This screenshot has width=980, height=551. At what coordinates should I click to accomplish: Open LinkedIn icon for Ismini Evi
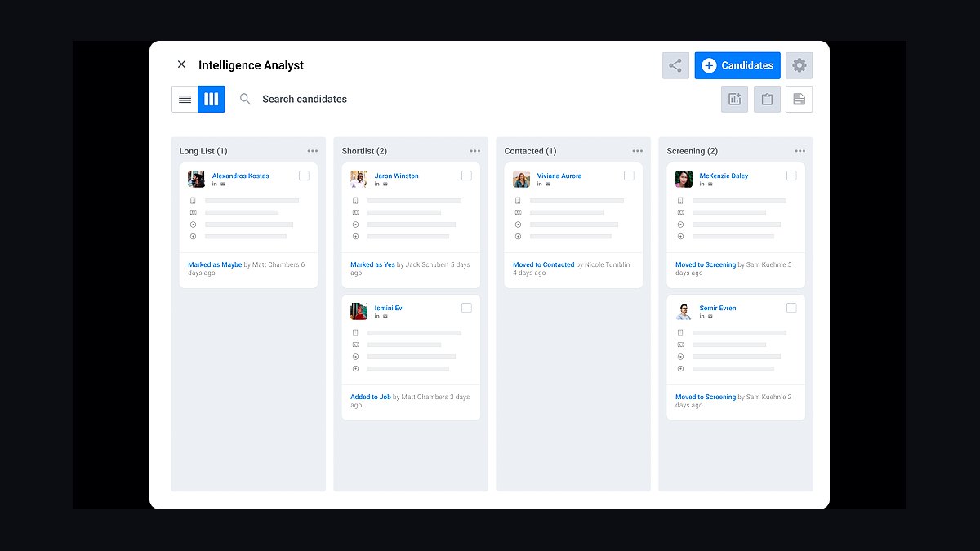pos(377,317)
